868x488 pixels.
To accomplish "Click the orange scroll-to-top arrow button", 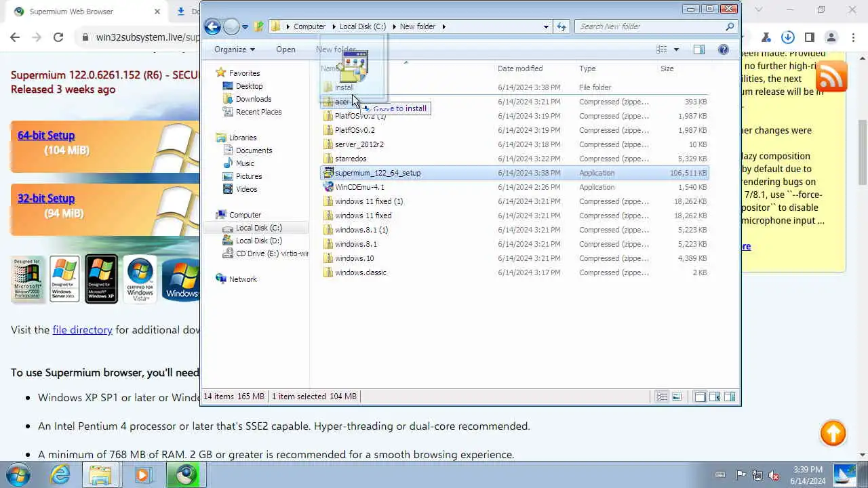I will point(833,433).
